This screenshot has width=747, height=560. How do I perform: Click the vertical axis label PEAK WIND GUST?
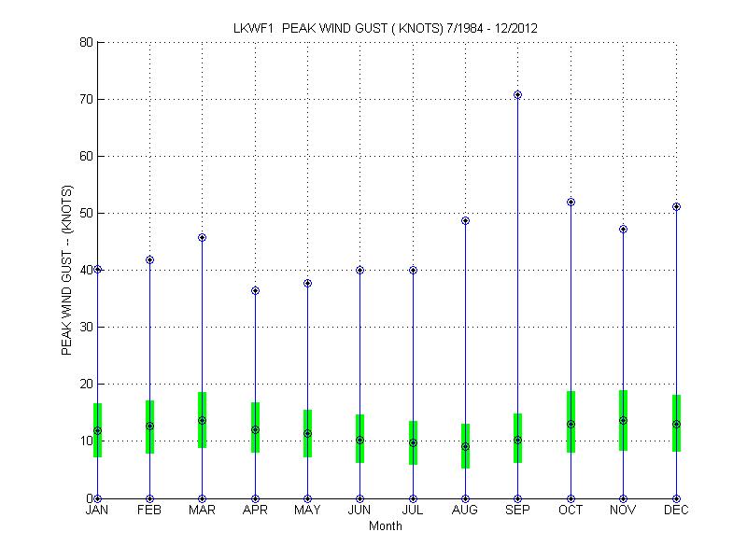coord(67,270)
